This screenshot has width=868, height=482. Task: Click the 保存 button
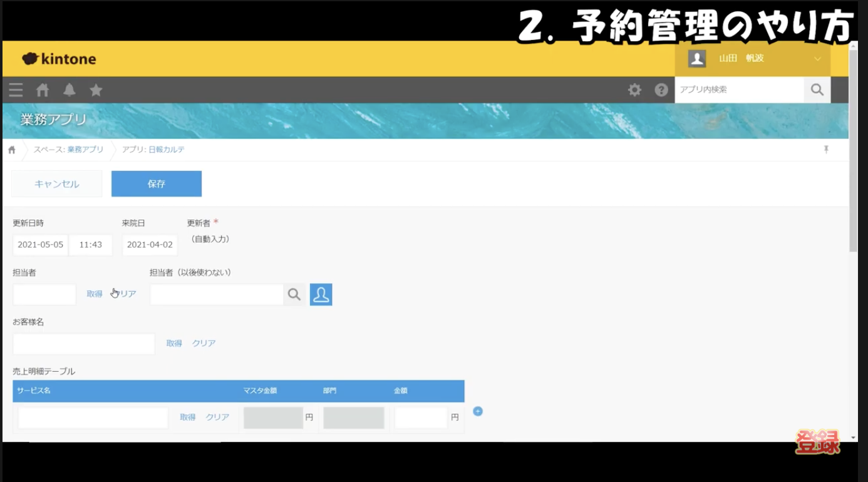click(156, 183)
